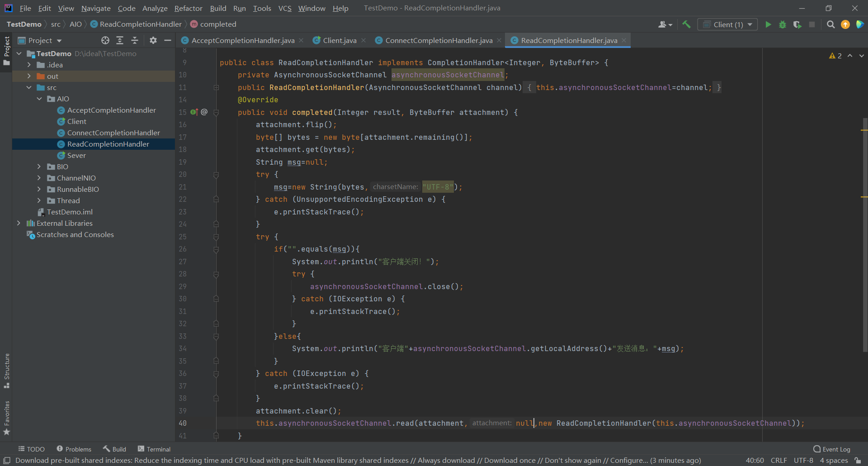The image size is (868, 466).
Task: Go to previous highlighted error arrow
Action: point(850,56)
